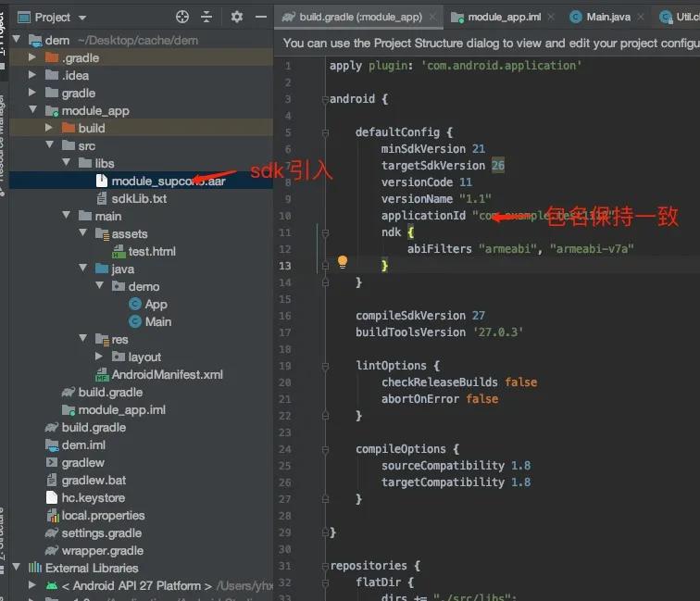Click the External Libraries icon
This screenshot has height=601, width=700.
[x=35, y=568]
